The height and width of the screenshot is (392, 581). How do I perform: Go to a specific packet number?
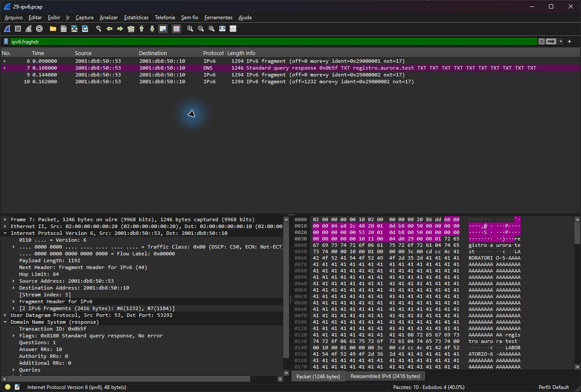pos(131,29)
